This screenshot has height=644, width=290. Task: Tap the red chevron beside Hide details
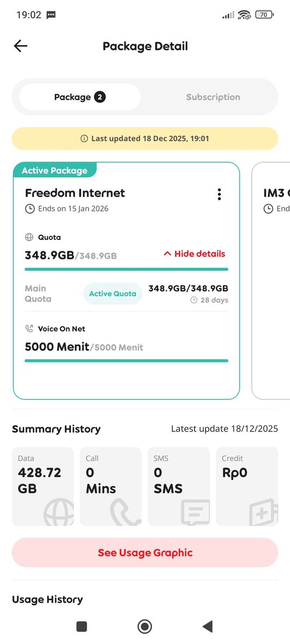[167, 254]
